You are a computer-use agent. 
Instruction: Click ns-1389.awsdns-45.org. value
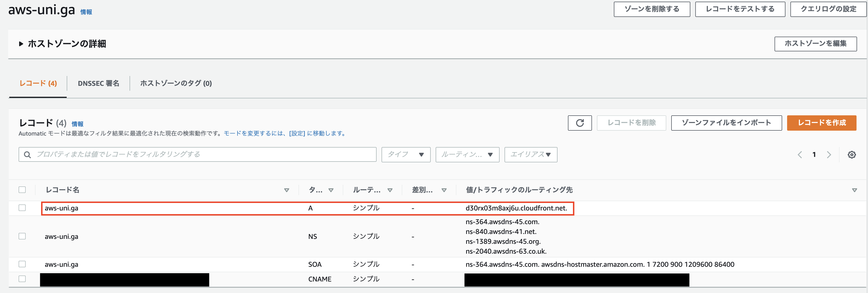coord(503,241)
